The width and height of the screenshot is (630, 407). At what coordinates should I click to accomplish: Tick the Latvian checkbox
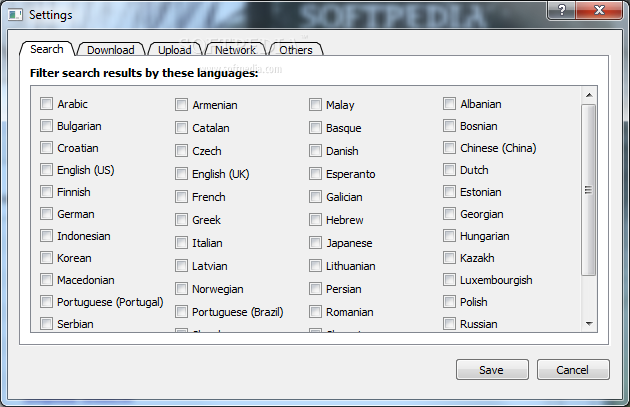[x=181, y=266]
